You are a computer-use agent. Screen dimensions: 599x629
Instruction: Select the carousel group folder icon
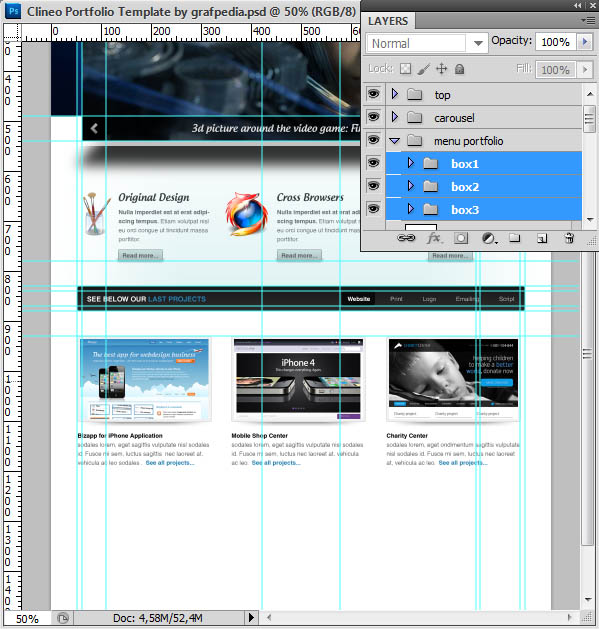(x=414, y=118)
